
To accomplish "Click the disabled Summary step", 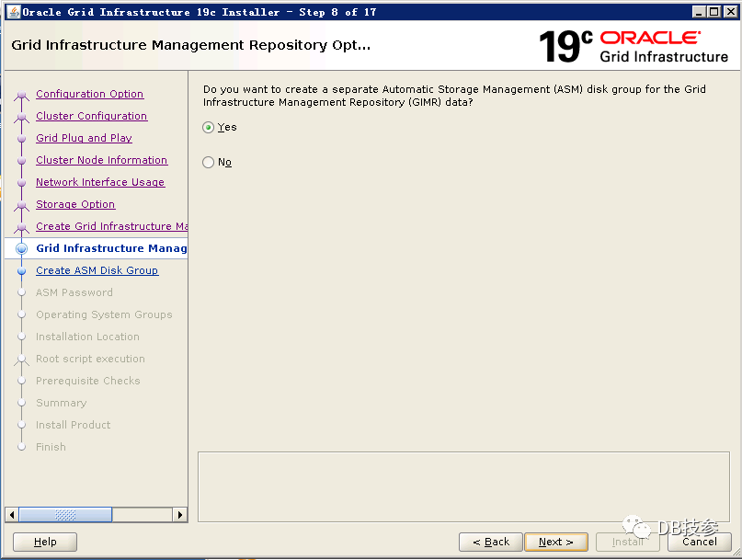I will pyautogui.click(x=61, y=403).
